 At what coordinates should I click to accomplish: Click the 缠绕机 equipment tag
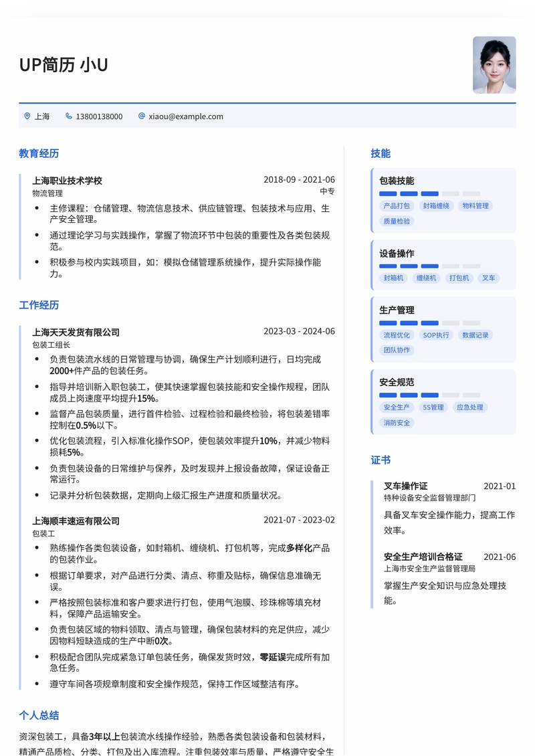point(425,278)
